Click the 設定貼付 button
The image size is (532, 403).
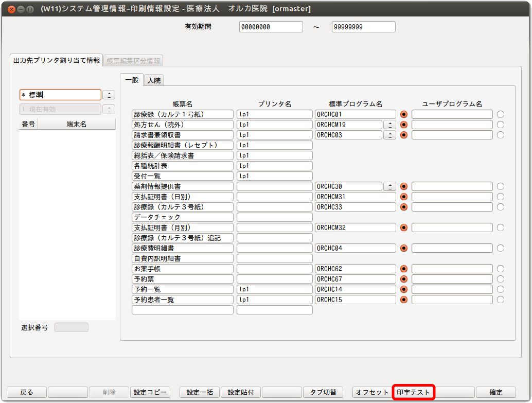pos(241,392)
